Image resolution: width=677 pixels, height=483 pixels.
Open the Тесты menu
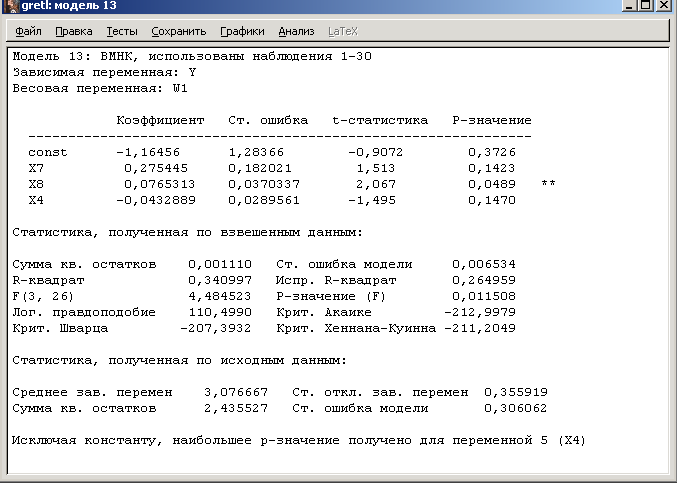pyautogui.click(x=122, y=32)
